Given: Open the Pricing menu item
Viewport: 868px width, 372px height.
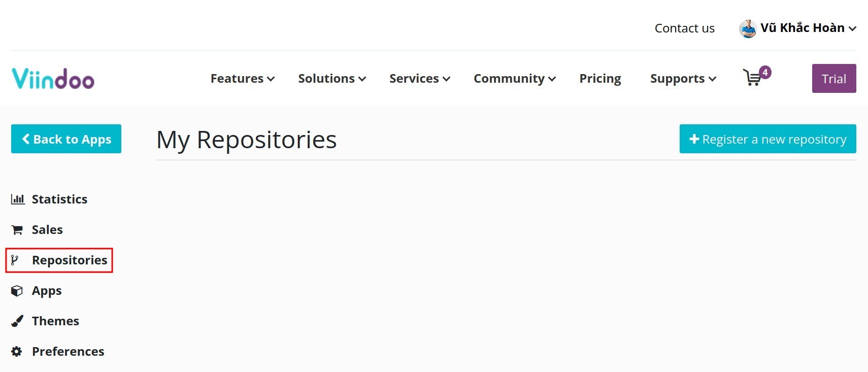Looking at the screenshot, I should pyautogui.click(x=600, y=79).
